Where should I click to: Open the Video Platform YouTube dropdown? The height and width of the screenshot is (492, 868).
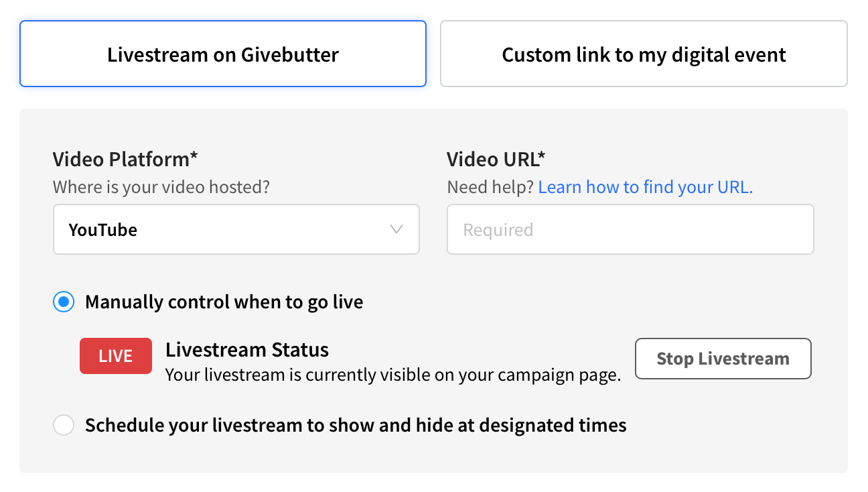236,229
